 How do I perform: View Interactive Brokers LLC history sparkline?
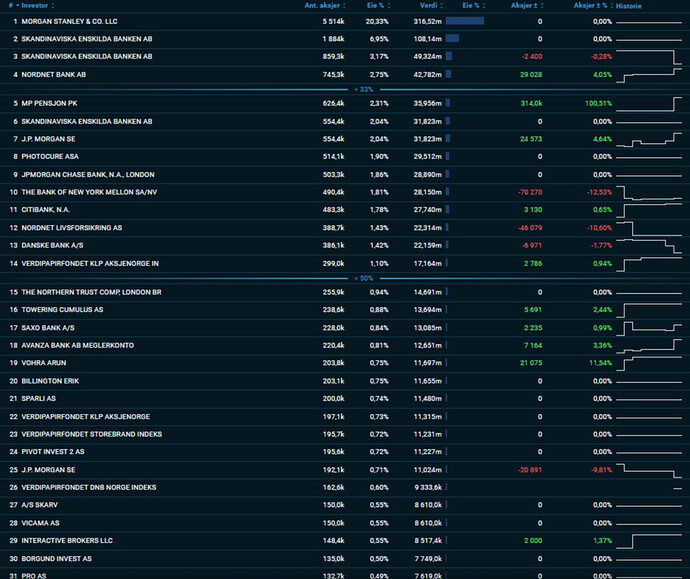649,541
